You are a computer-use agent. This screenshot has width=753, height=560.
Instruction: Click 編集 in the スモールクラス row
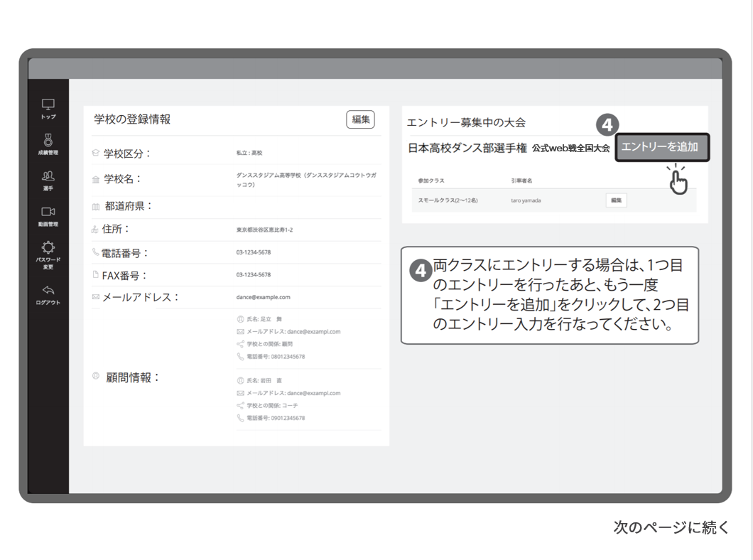(x=616, y=200)
